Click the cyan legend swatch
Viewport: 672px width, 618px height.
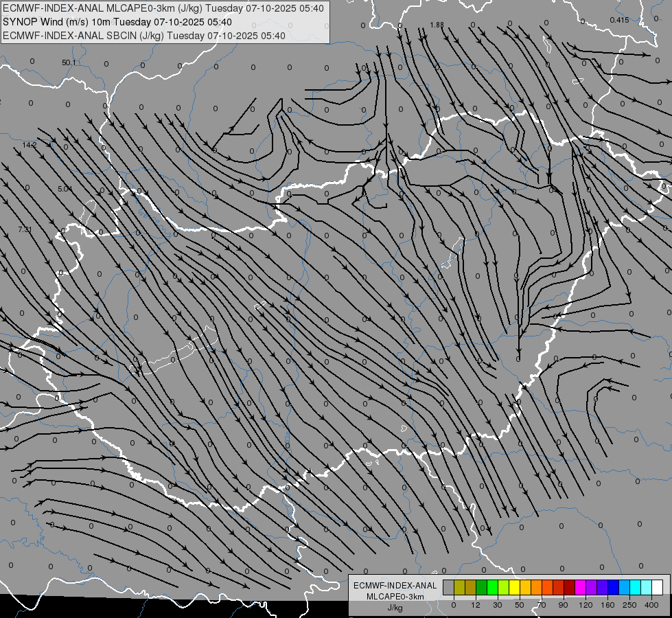(x=635, y=587)
